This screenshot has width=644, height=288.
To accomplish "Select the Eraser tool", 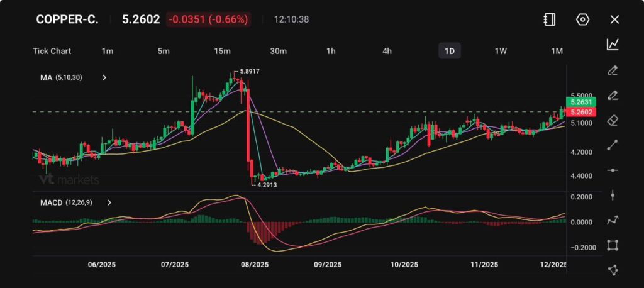I will point(613,119).
